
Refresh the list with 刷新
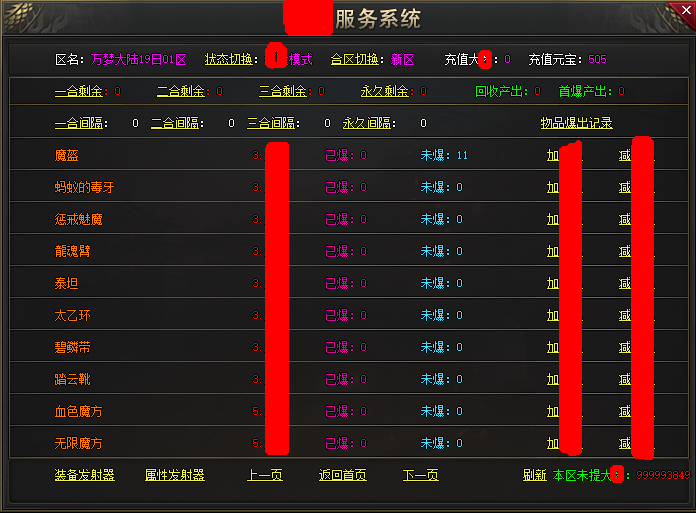coord(534,476)
